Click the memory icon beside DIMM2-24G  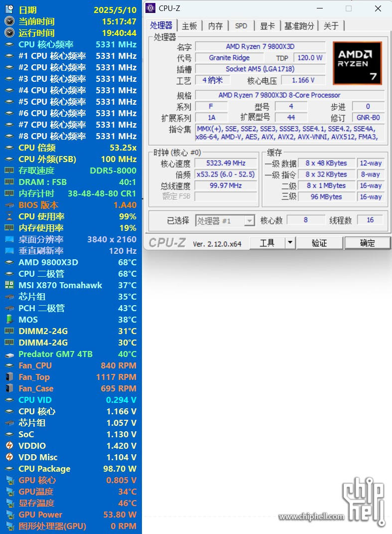pyautogui.click(x=9, y=331)
